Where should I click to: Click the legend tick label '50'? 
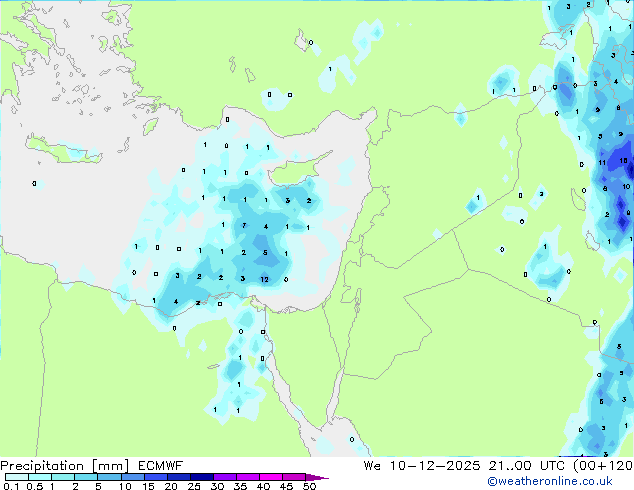[310, 486]
